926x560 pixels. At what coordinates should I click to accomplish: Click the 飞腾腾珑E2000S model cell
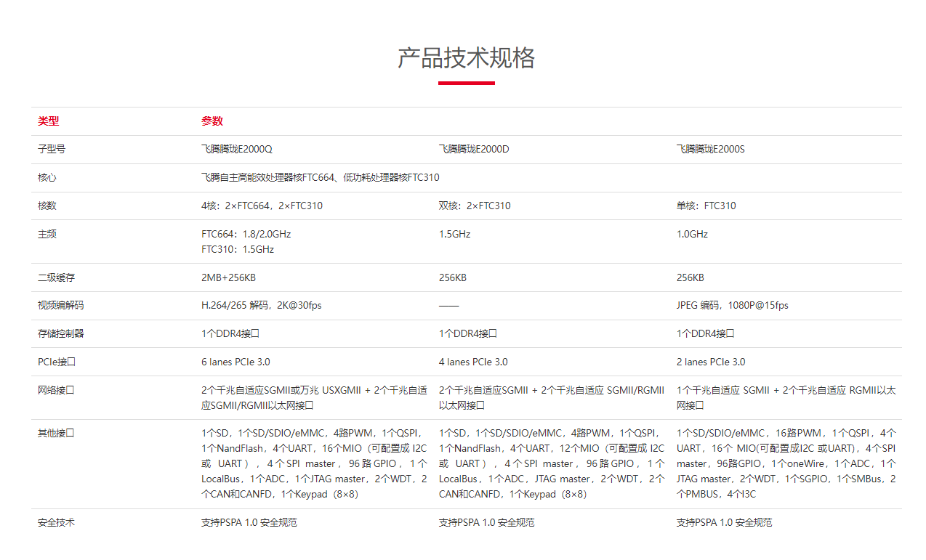click(x=711, y=150)
